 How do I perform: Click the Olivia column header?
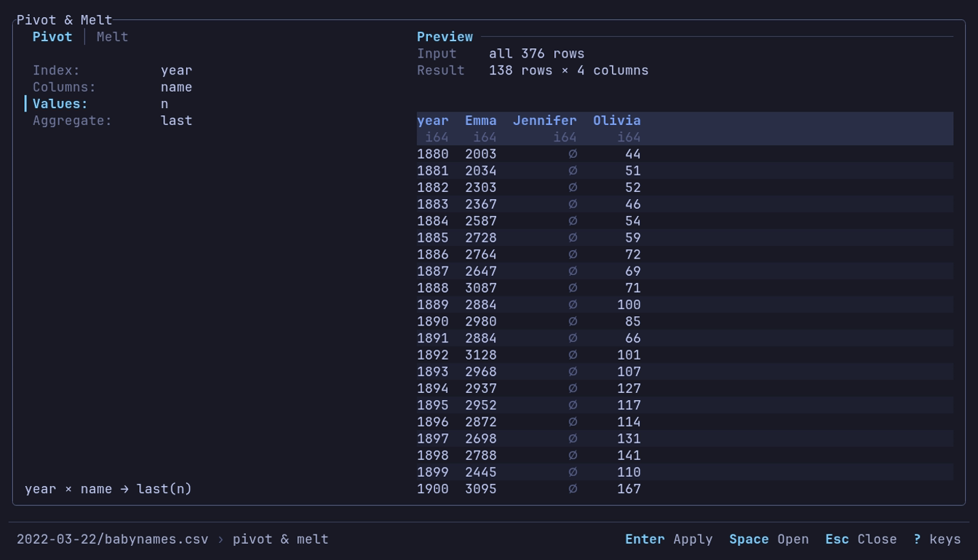click(x=617, y=121)
